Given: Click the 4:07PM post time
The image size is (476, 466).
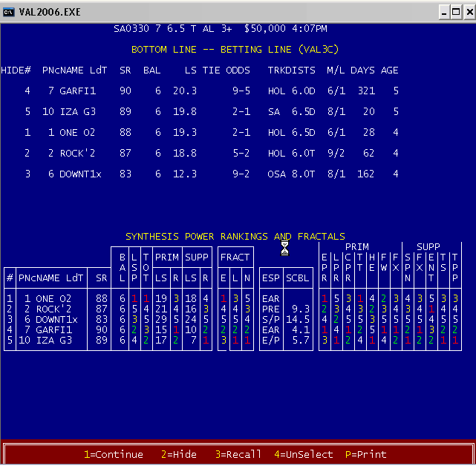Looking at the screenshot, I should 310,29.
